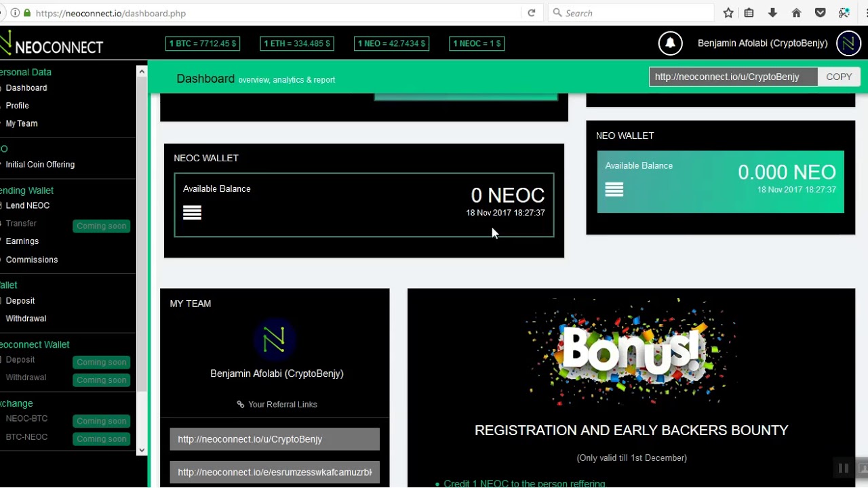Viewport: 868px width, 488px height.
Task: Click Coming soon badge beside BTC-NEOC
Action: coord(102,439)
